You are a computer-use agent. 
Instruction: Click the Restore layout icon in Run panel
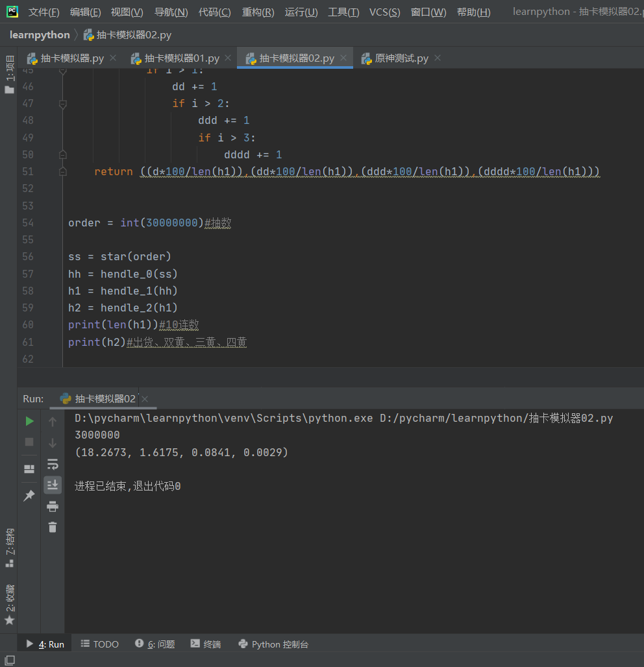[29, 468]
